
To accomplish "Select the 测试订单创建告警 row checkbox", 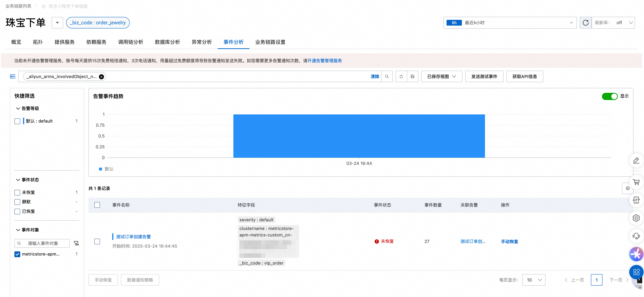I will coord(97,241).
